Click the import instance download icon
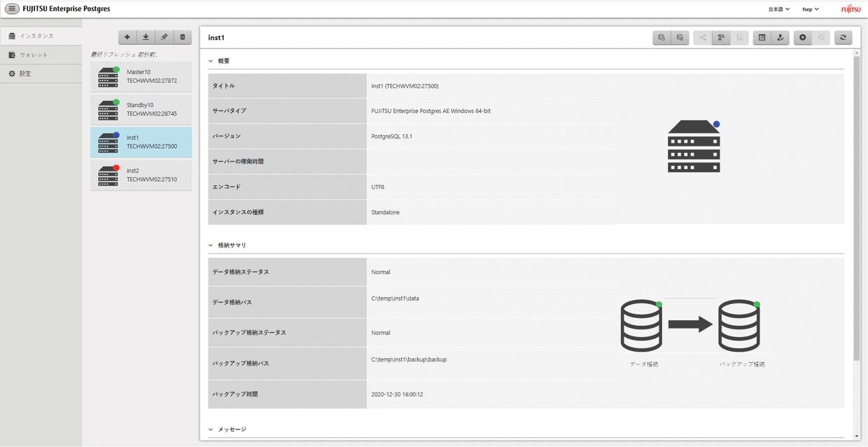Screen dimensions: 868x447 (146, 37)
